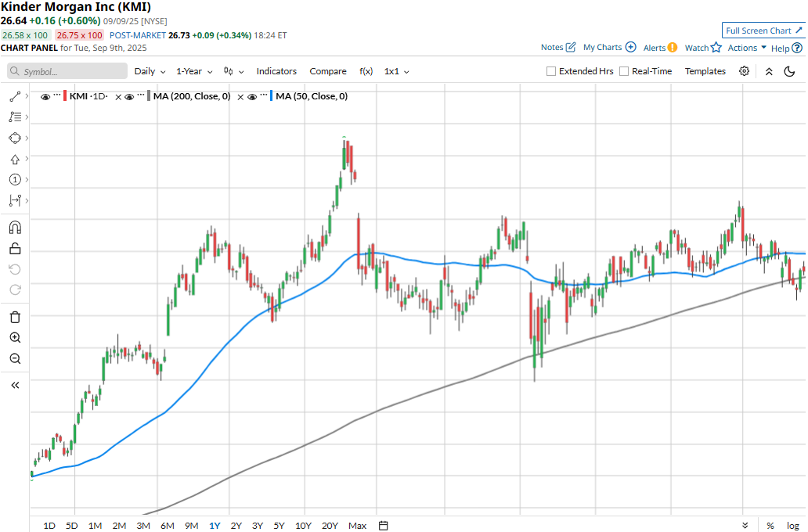Screen dimensions: 808x532
Task: Select the 5Y time range
Action: point(279,525)
